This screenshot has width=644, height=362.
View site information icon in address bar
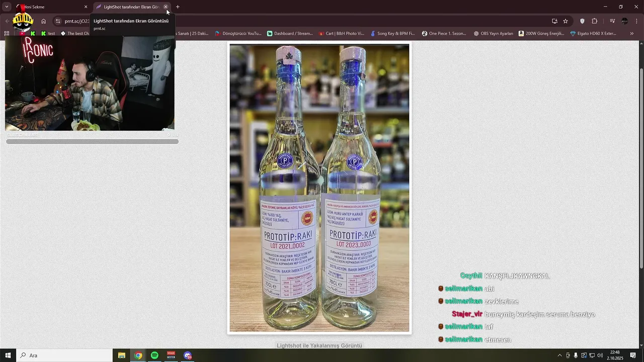point(58,21)
